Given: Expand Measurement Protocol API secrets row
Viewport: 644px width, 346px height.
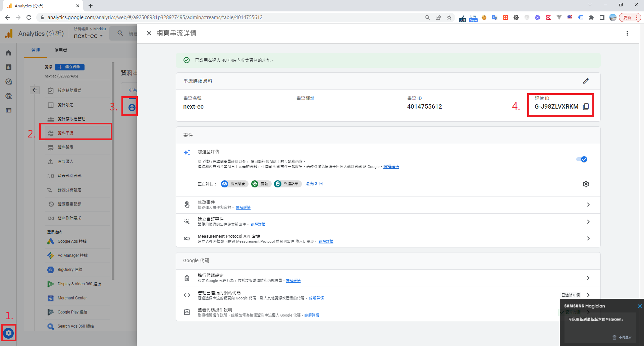Looking at the screenshot, I should pos(588,238).
